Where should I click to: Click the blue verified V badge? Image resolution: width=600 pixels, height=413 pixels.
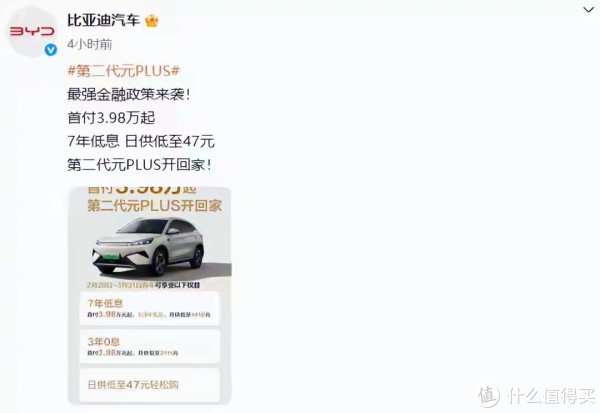pos(51,50)
